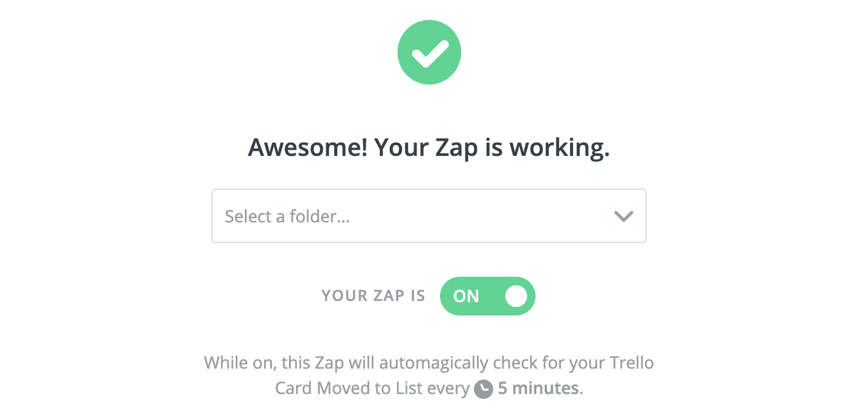Open the Select a folder dropdown
Screen dimensions: 868x417
click(x=429, y=216)
